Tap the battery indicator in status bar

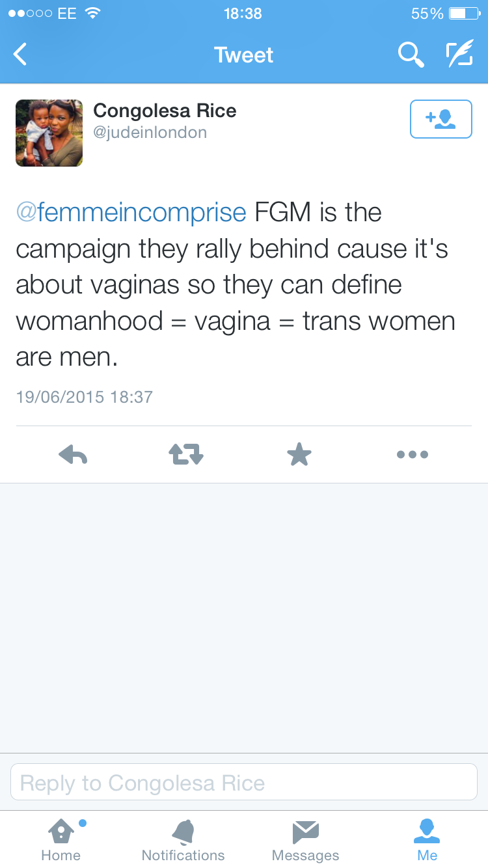pyautogui.click(x=465, y=14)
